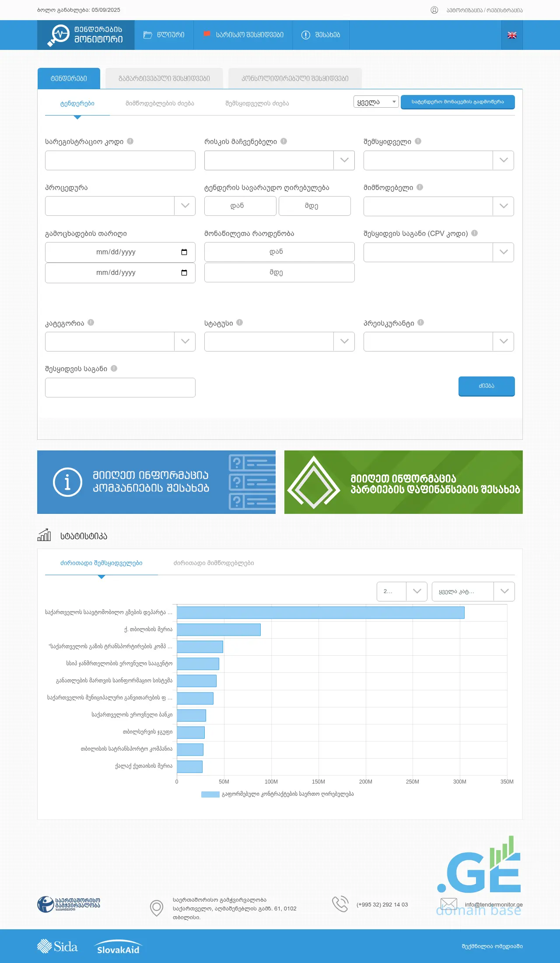Open the სტატუსი dropdown list
The width and height of the screenshot is (560, 963).
(x=344, y=342)
